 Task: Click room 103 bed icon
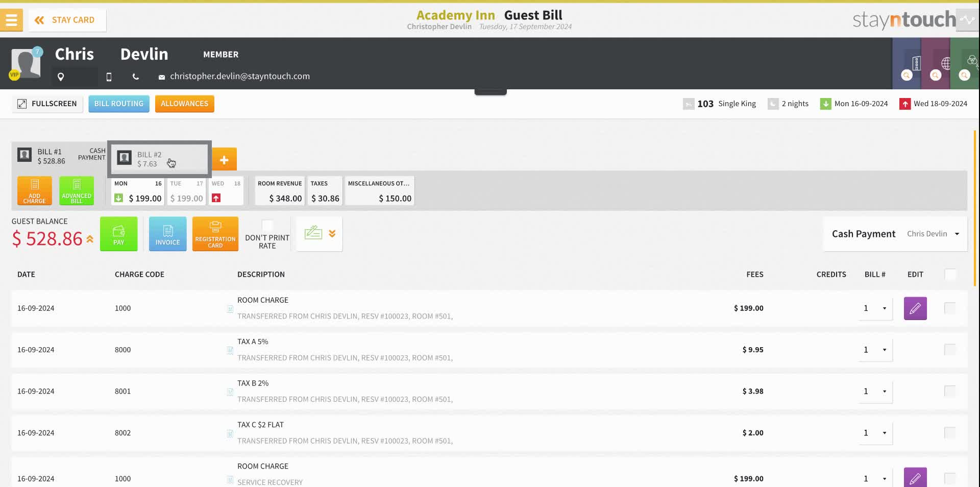[689, 104]
